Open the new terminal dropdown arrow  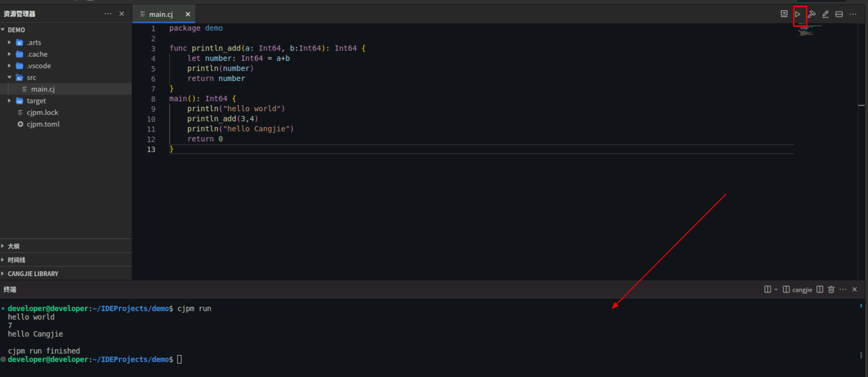(776, 289)
